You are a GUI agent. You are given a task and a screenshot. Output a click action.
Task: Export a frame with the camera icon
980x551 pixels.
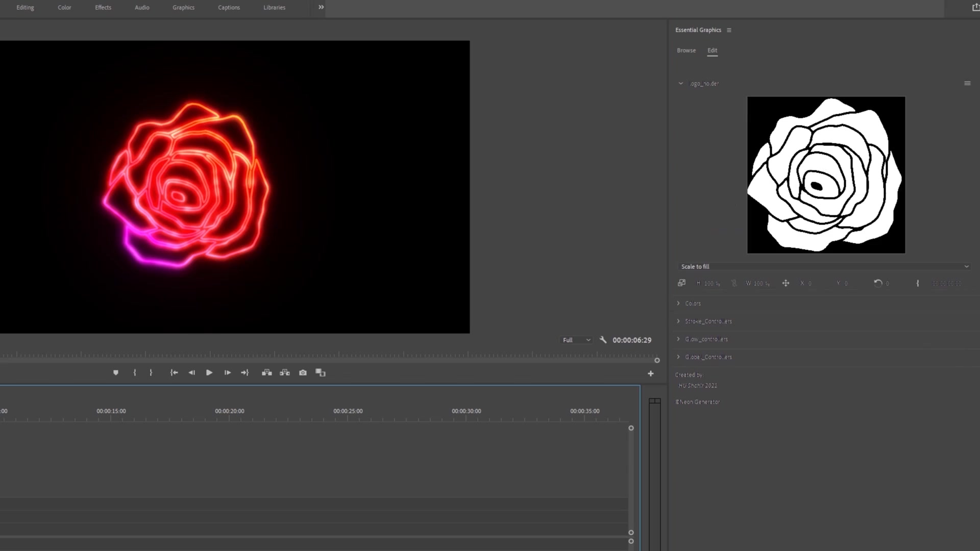pyautogui.click(x=303, y=373)
